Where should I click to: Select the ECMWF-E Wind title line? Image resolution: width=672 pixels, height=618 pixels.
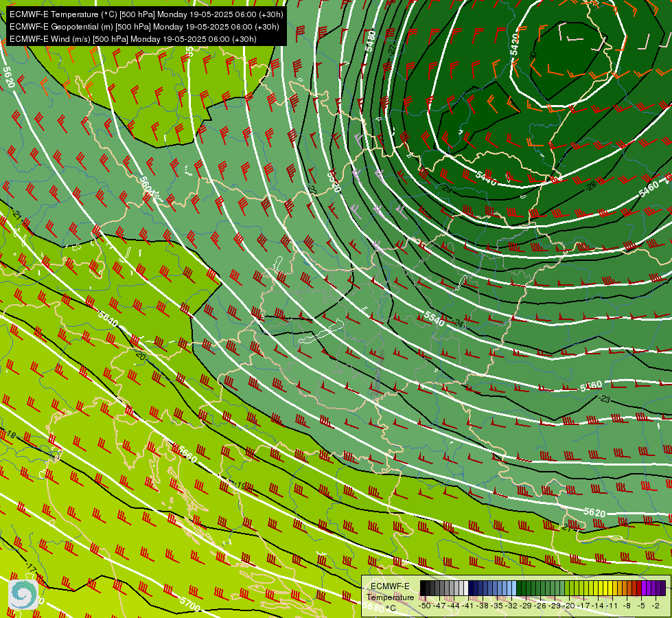tap(133, 39)
